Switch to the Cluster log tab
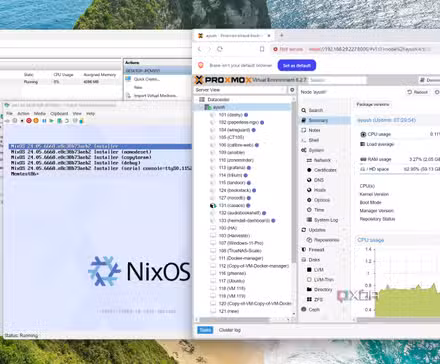440x364 pixels. [x=230, y=330]
